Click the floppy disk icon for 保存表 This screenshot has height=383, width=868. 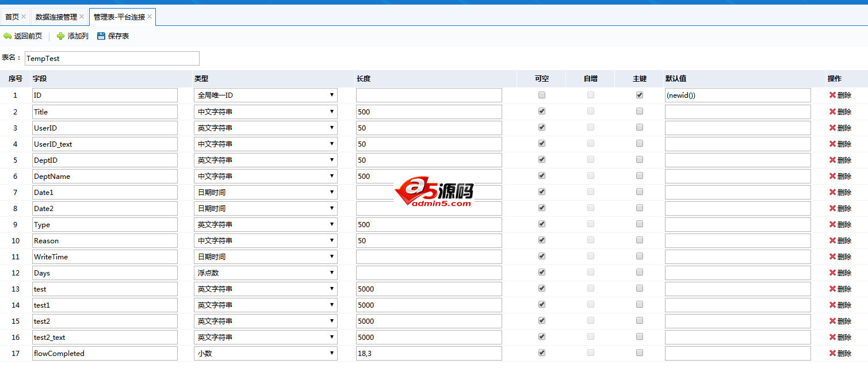click(101, 36)
